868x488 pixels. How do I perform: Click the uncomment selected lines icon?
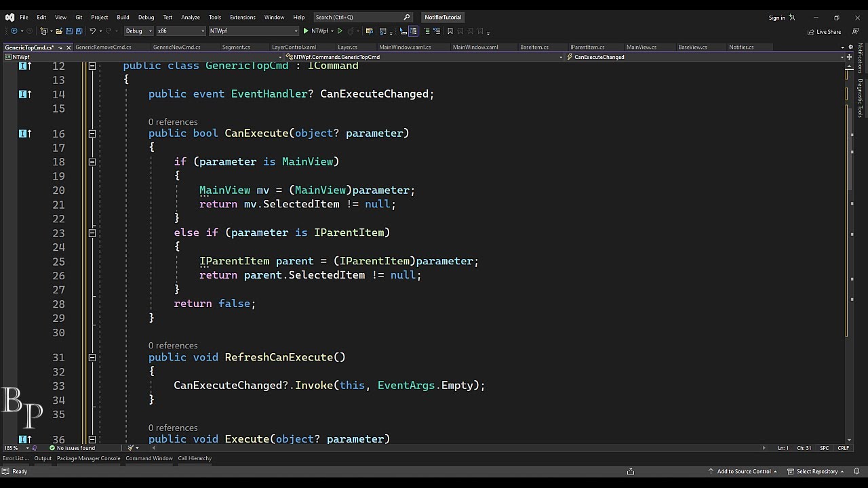pyautogui.click(x=437, y=30)
